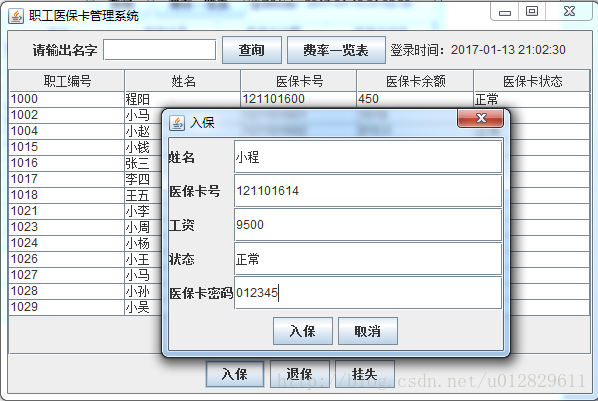Image resolution: width=598 pixels, height=401 pixels.
Task: Edit the 工资 field with 9500
Action: [368, 225]
